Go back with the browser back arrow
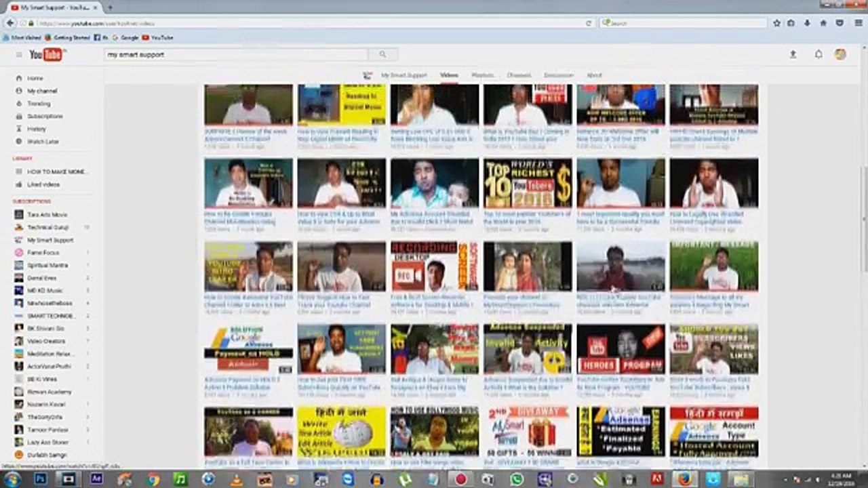Image resolution: width=868 pixels, height=488 pixels. point(10,23)
